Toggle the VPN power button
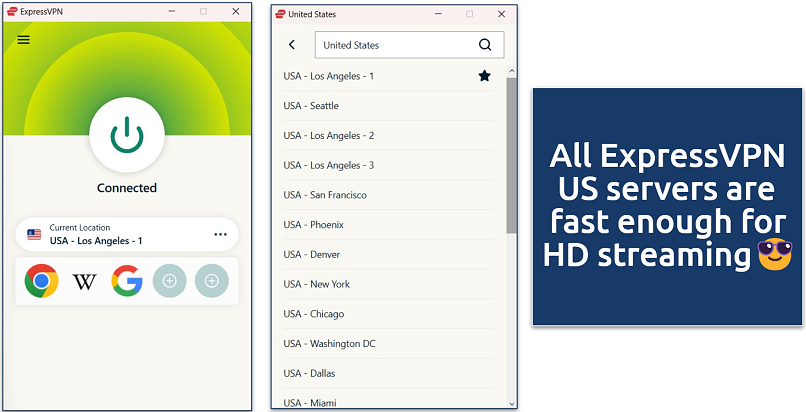This screenshot has height=412, width=806. click(x=127, y=135)
